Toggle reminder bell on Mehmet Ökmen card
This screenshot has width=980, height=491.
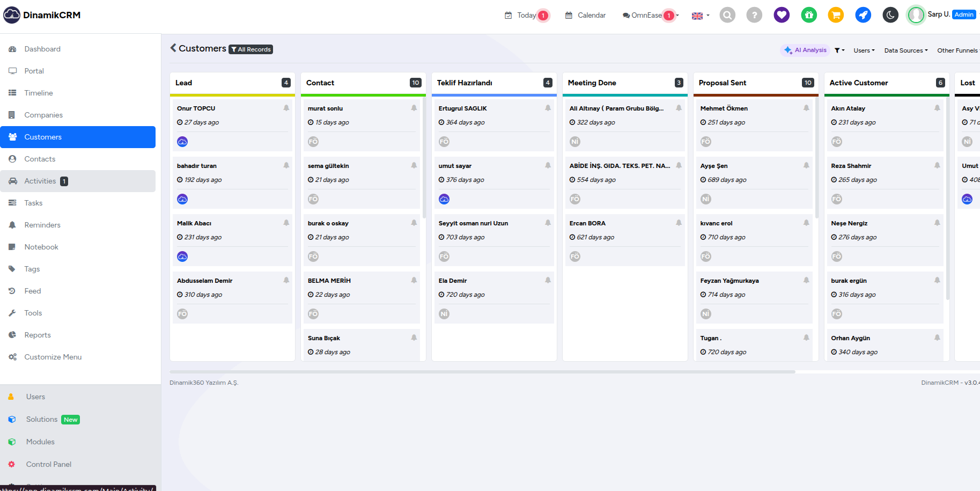pos(806,108)
